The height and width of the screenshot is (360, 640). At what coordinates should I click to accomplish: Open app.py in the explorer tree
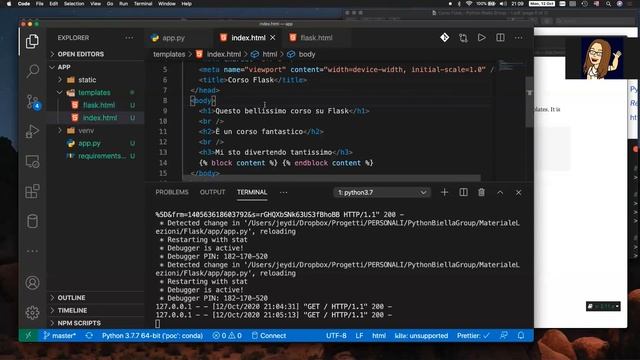(x=89, y=143)
